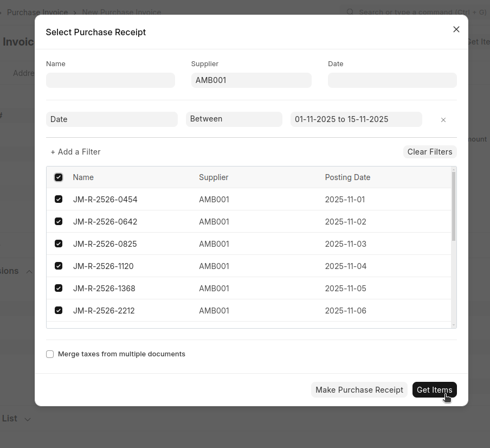This screenshot has width=490, height=448.
Task: Uncheck receipt JM-R-2526-2212
Action: tap(59, 311)
